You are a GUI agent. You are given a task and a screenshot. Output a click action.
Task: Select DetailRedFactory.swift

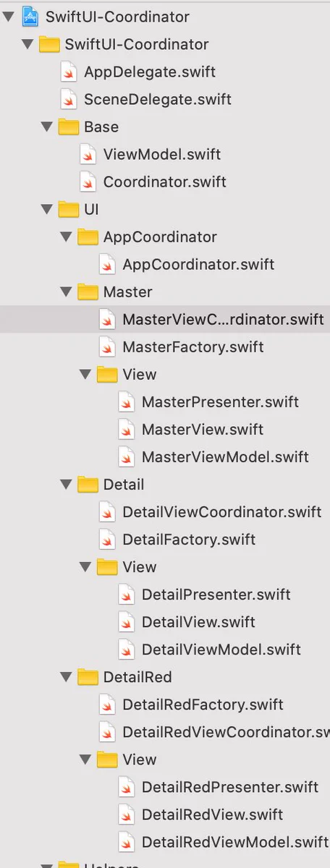tap(203, 704)
